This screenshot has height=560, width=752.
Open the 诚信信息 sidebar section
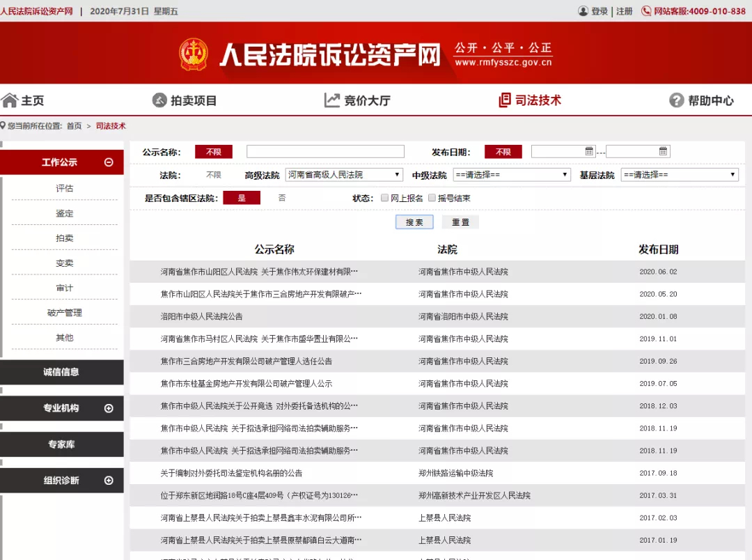[62, 372]
